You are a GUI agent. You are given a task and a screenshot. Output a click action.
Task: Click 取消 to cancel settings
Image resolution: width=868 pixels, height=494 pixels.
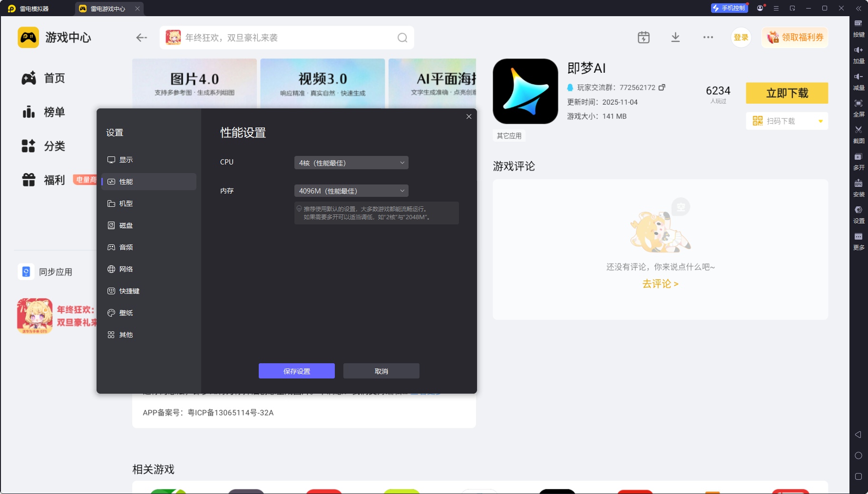click(x=381, y=371)
